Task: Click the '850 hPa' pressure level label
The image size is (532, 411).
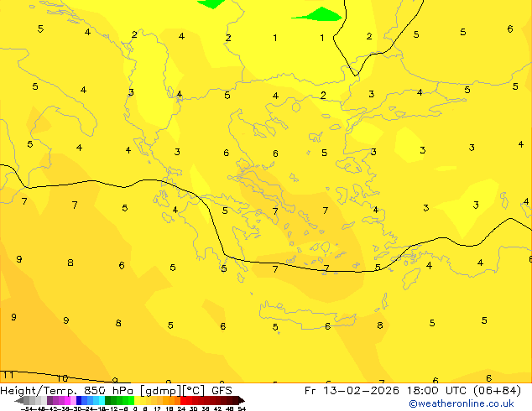Action: click(108, 391)
